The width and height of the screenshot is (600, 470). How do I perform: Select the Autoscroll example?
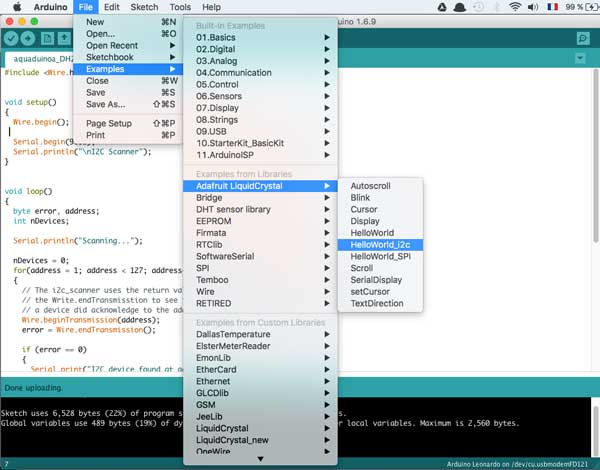380,186
